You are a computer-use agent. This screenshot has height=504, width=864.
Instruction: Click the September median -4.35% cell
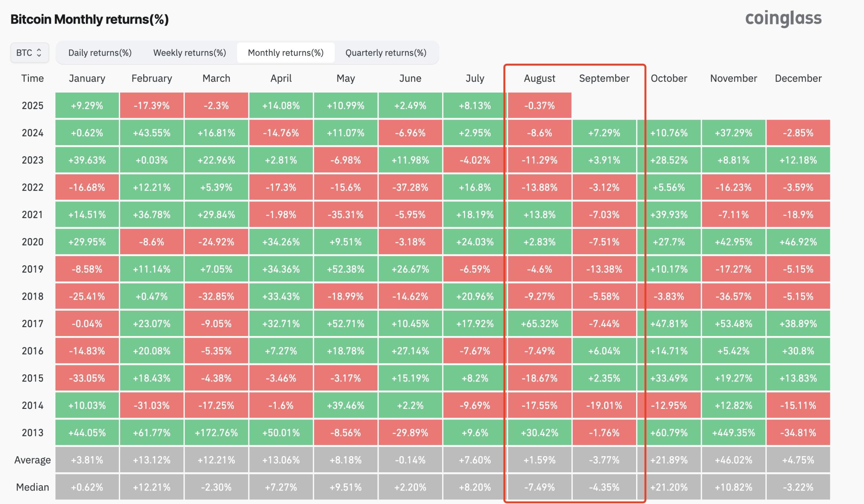pos(604,487)
